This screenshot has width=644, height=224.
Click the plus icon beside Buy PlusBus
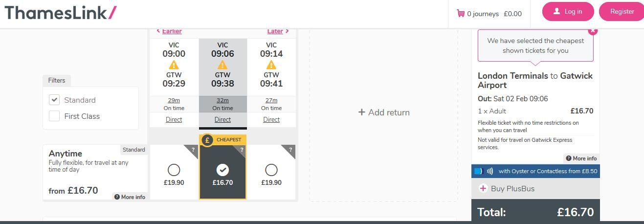pyautogui.click(x=483, y=188)
